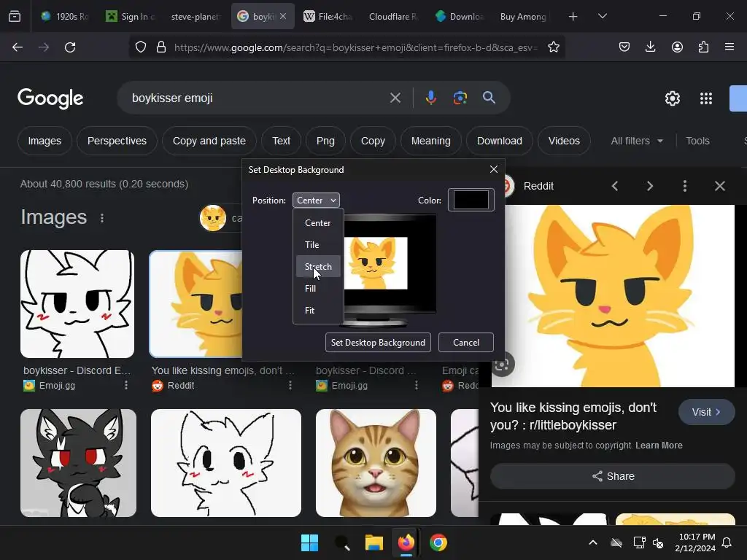Click Lens search icon on preview image

(x=502, y=365)
